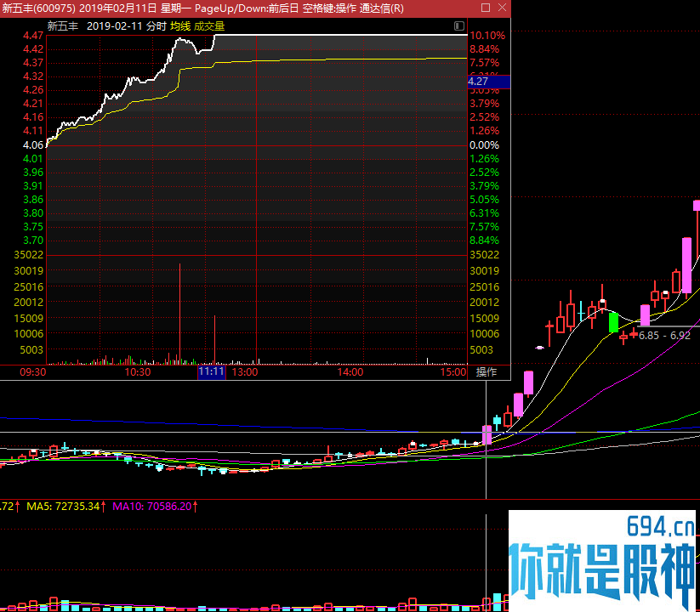Click the 6.85 - 6.92 price range label
The width and height of the screenshot is (700, 612).
[x=664, y=336]
